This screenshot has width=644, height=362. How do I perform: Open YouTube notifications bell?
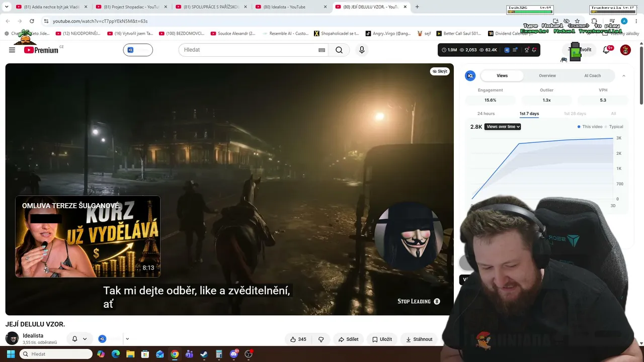pos(606,50)
